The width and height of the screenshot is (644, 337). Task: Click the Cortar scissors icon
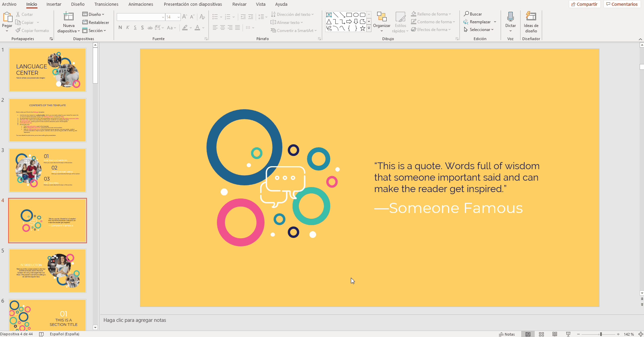click(18, 14)
